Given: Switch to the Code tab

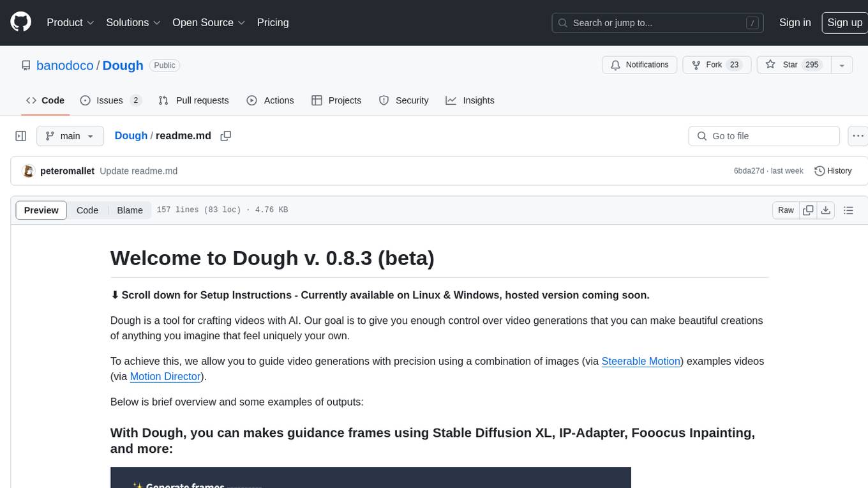Looking at the screenshot, I should coord(45,100).
